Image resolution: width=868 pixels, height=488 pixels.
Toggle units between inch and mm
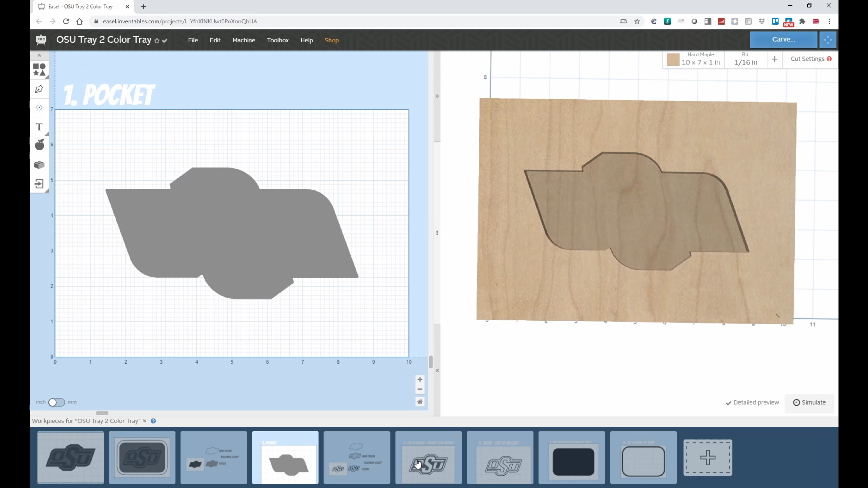point(56,402)
